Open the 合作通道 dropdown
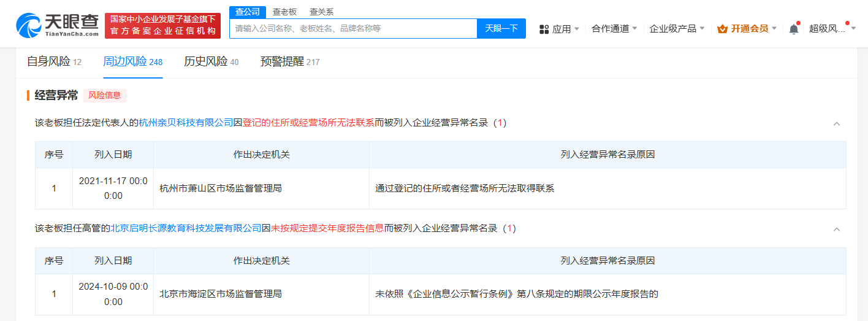Screen dimensions: 868x321 pyautogui.click(x=614, y=28)
